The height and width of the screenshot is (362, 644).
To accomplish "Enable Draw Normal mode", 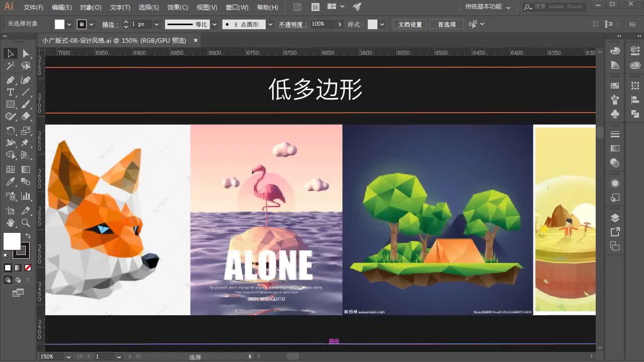I will pyautogui.click(x=8, y=280).
